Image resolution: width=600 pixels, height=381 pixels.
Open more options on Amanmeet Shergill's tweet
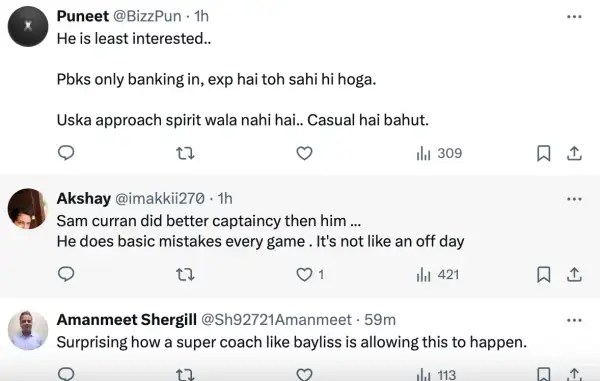(574, 320)
